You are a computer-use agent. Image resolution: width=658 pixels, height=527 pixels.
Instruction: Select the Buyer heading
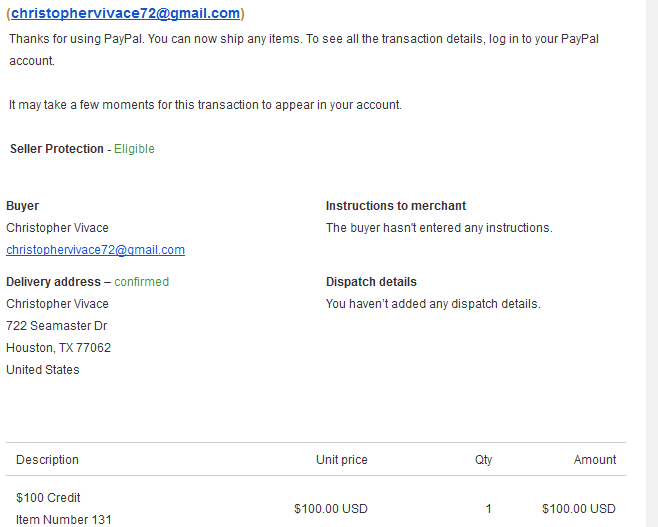23,206
